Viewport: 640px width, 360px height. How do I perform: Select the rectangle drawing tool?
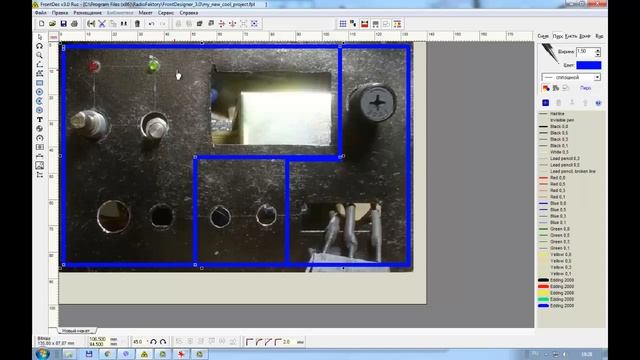click(40, 83)
